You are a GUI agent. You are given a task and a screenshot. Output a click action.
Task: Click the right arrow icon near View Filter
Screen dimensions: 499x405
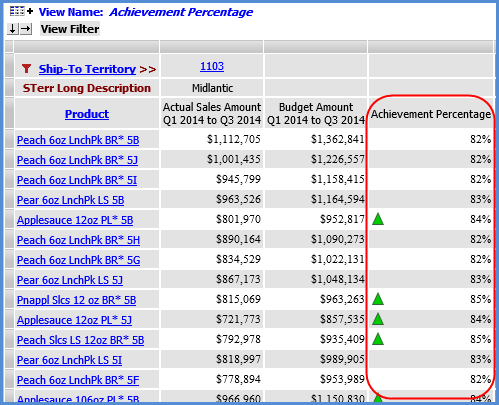pos(26,29)
